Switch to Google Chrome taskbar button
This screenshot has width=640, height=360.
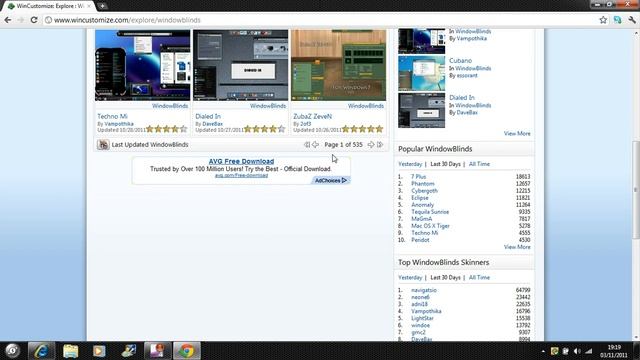coord(187,351)
